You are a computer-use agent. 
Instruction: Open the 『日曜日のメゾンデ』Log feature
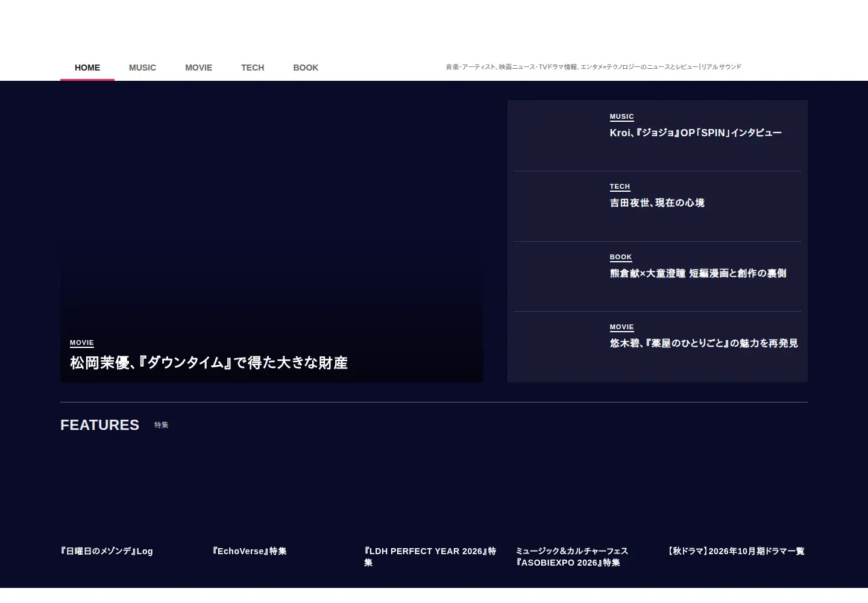point(107,551)
